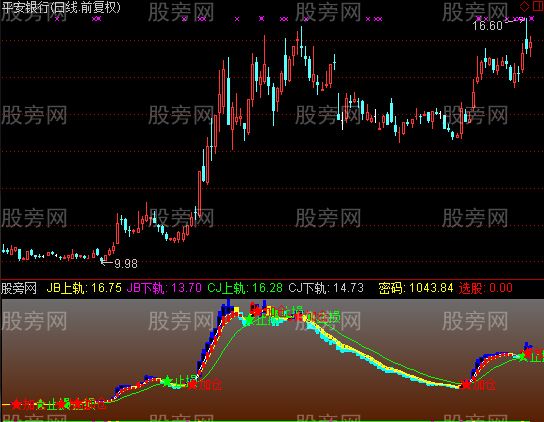This screenshot has height=422, width=544.
Task: Select the CJ上轨: 16.28 value
Action: tap(245, 288)
